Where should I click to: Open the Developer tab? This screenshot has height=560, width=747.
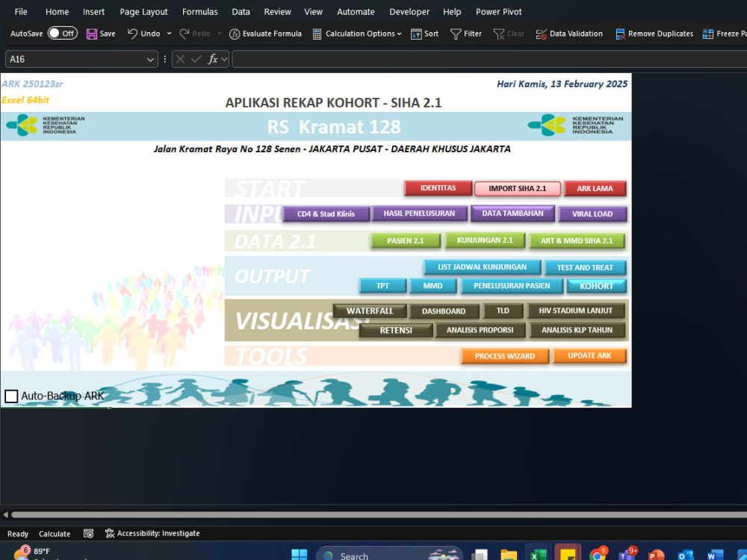(409, 11)
